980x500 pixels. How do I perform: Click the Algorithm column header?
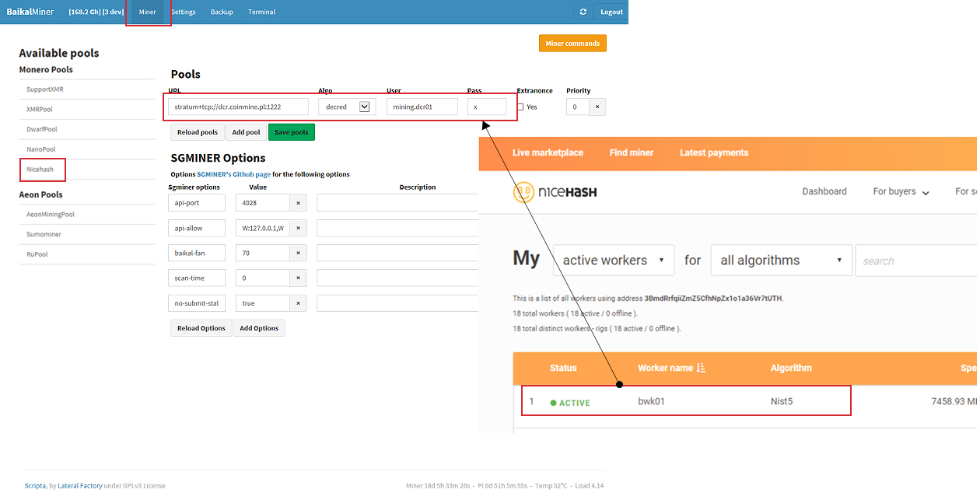tap(791, 368)
